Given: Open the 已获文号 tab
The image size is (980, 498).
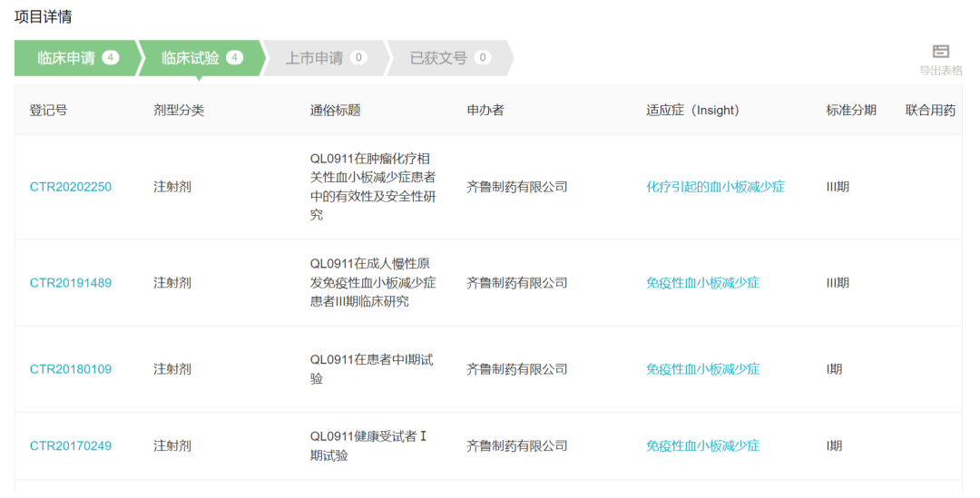Looking at the screenshot, I should (x=438, y=58).
